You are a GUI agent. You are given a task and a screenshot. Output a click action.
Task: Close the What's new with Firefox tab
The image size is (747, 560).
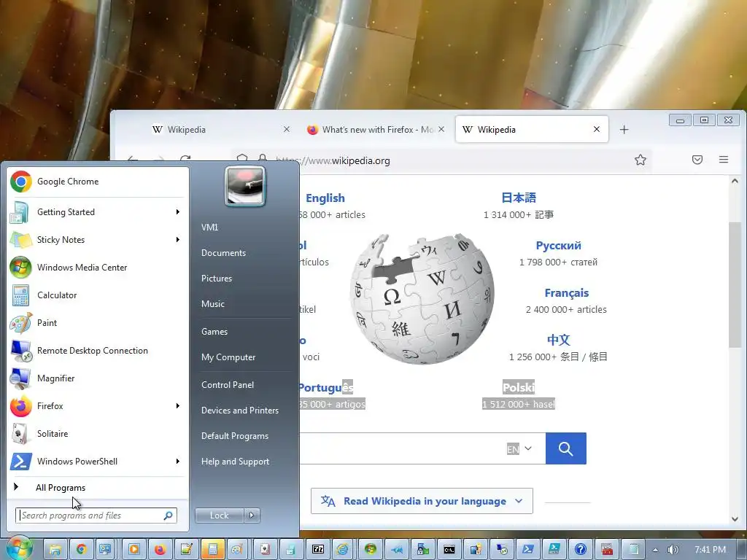pos(441,129)
